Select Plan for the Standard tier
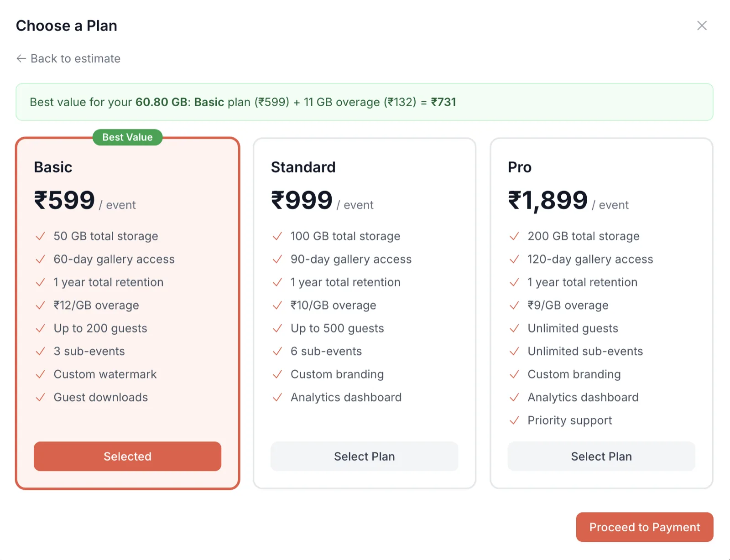The height and width of the screenshot is (560, 730). [364, 456]
